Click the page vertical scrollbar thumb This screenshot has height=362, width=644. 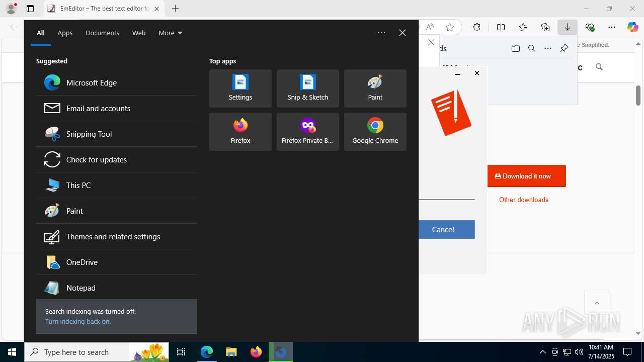tap(638, 96)
